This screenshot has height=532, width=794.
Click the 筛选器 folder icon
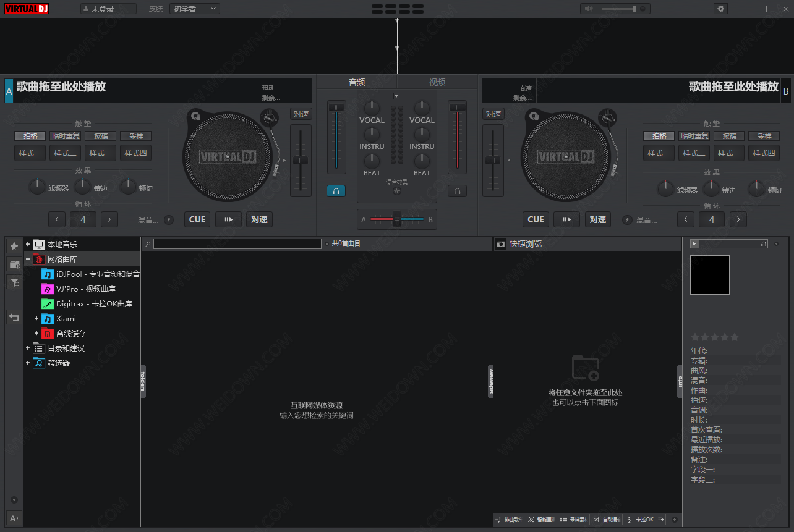pyautogui.click(x=39, y=363)
